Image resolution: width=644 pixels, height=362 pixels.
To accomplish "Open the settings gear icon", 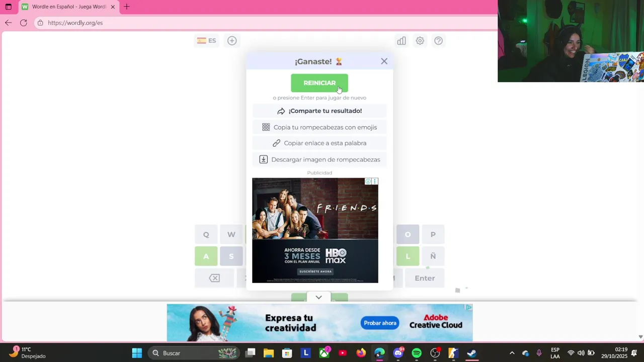I will [x=420, y=41].
